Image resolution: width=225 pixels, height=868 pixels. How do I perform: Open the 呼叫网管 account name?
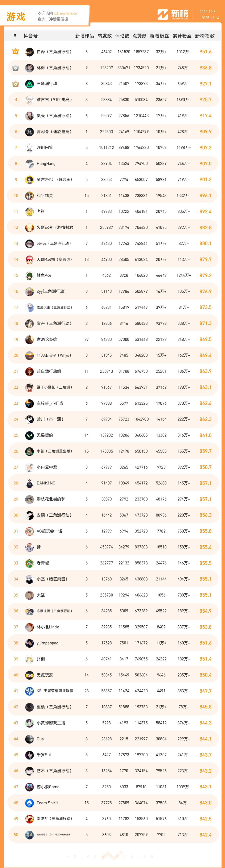45,148
